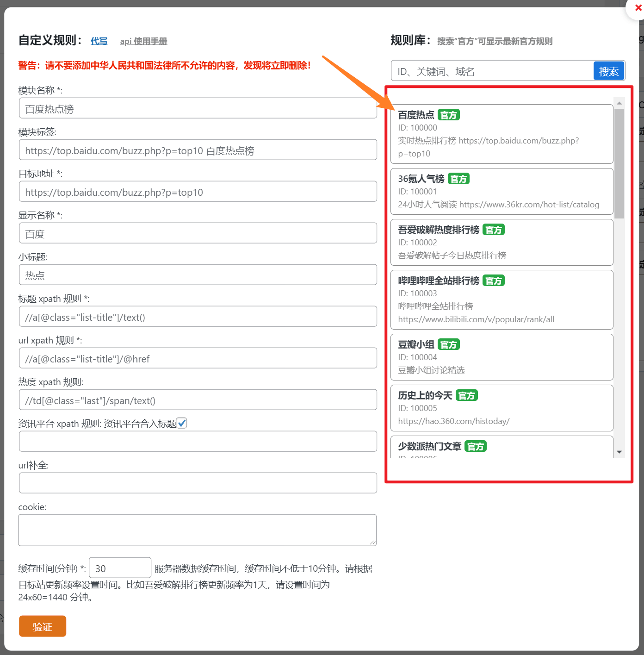Image resolution: width=644 pixels, height=655 pixels.
Task: Click the rule library search input field
Action: [490, 71]
